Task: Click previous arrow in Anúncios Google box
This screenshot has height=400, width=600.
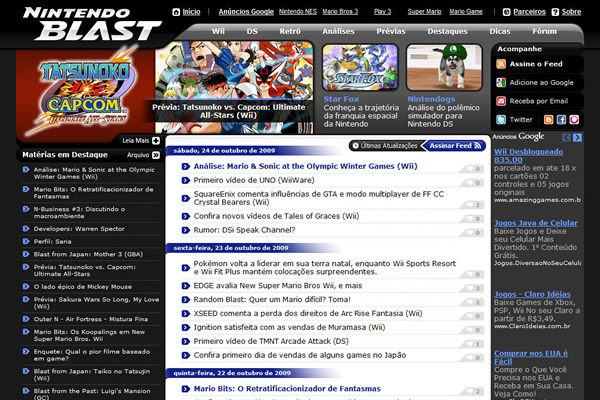Action: pos(566,137)
